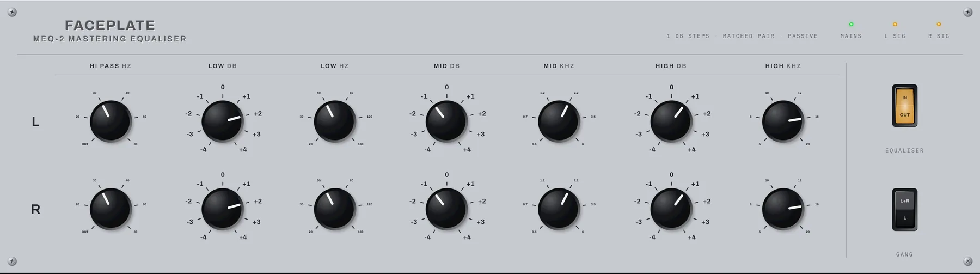Image resolution: width=980 pixels, height=274 pixels.
Task: Click the LOW DB column header
Action: click(223, 66)
